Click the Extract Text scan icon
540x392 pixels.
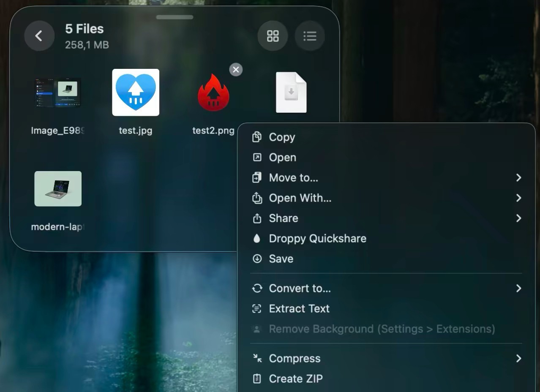(257, 309)
